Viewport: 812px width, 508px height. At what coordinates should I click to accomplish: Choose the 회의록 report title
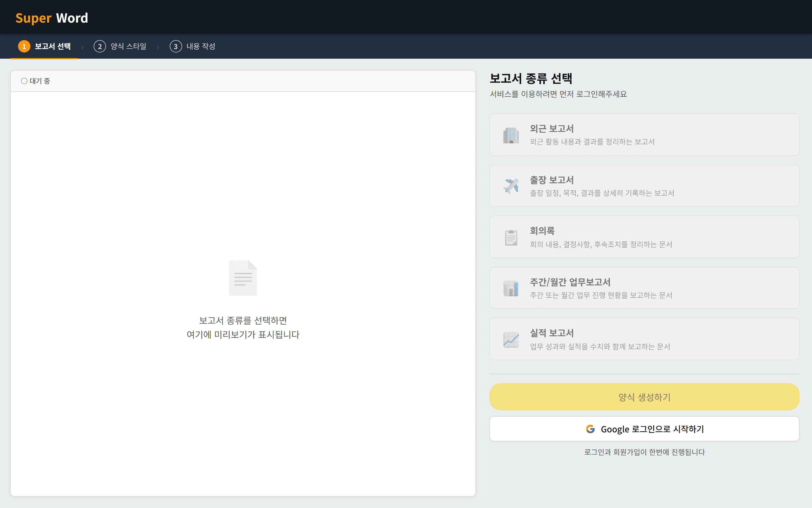click(542, 231)
